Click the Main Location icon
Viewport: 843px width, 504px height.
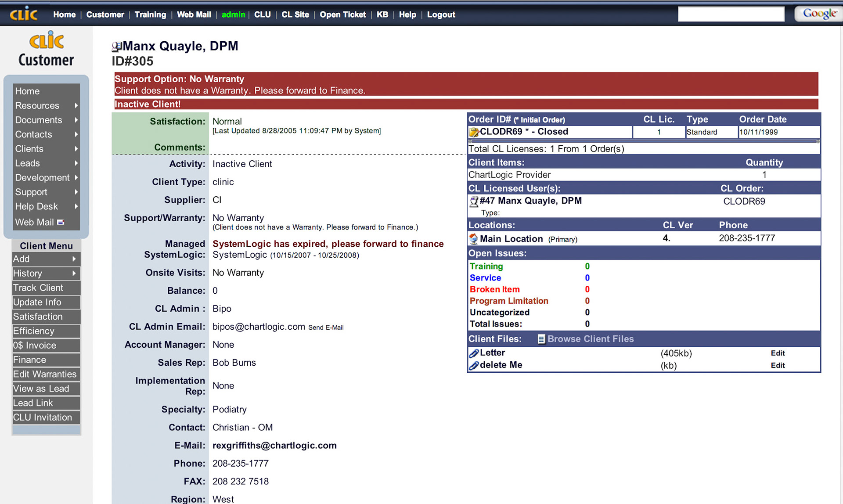(x=473, y=239)
